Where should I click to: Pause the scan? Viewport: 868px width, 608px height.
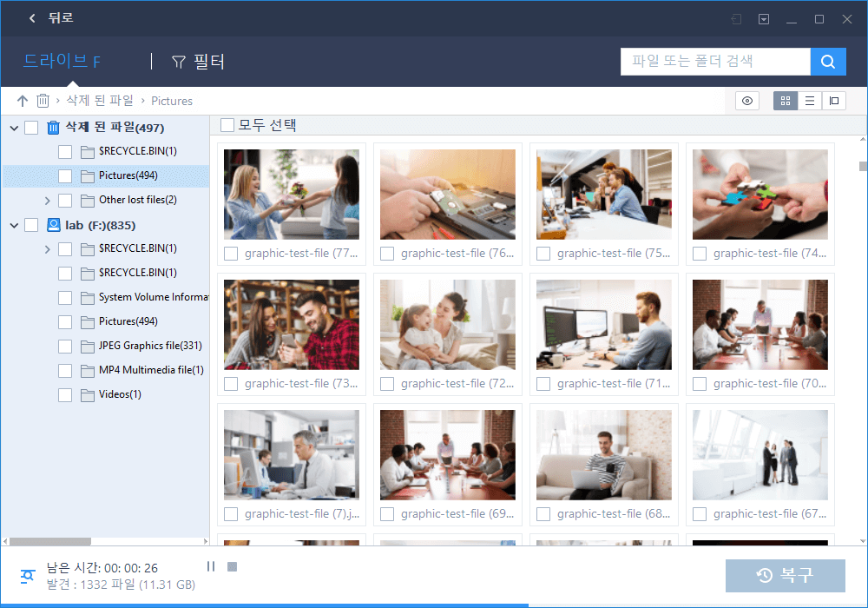211,566
